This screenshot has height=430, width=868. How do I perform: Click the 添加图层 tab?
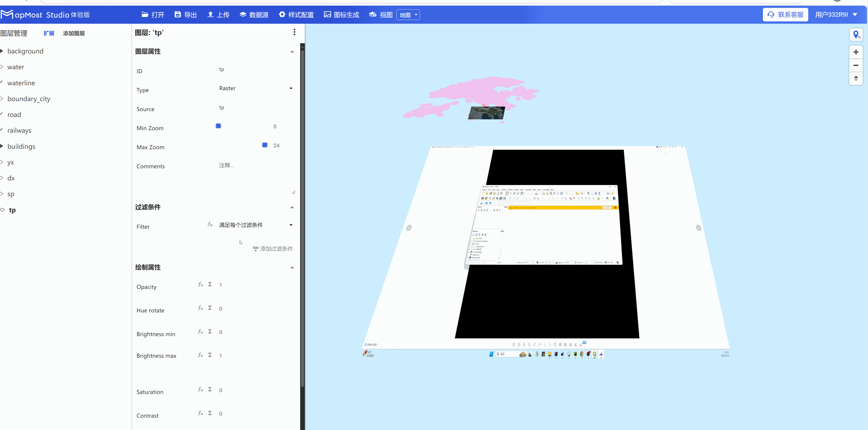point(74,33)
